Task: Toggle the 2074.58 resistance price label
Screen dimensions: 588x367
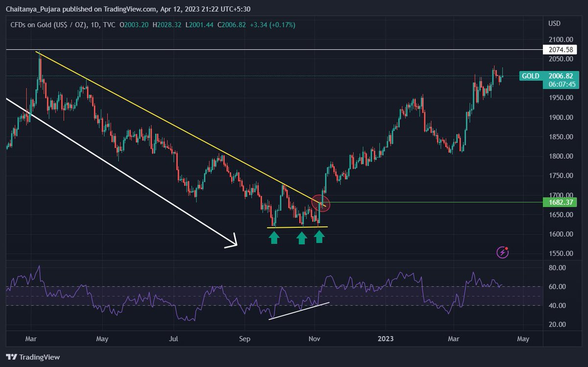Action: (560, 49)
